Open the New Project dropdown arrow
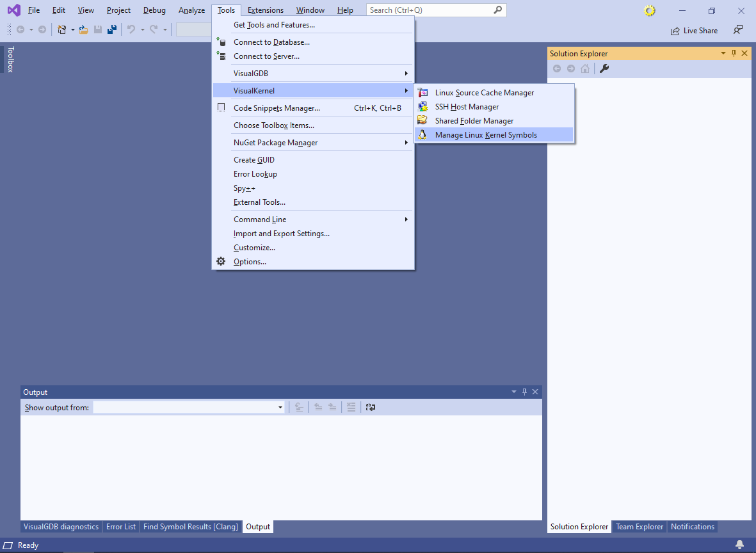Image resolution: width=756 pixels, height=553 pixels. [x=72, y=30]
